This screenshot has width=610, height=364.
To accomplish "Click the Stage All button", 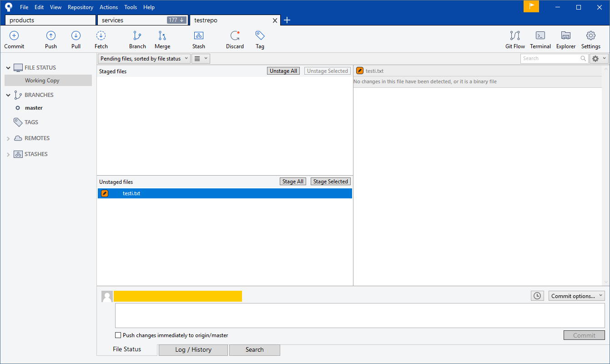I will pos(293,182).
